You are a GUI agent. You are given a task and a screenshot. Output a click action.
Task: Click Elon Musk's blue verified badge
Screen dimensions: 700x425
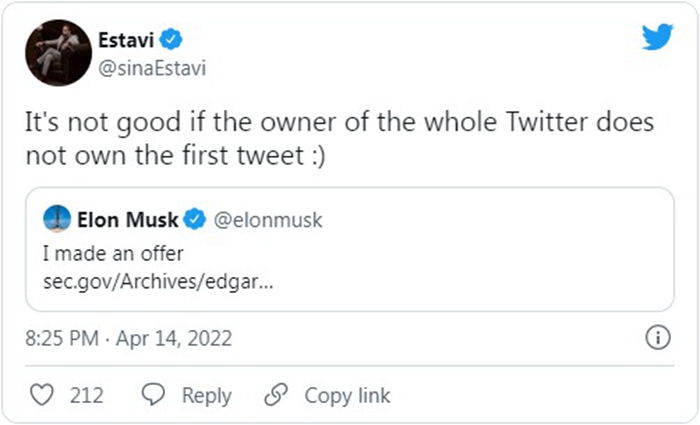pyautogui.click(x=195, y=219)
